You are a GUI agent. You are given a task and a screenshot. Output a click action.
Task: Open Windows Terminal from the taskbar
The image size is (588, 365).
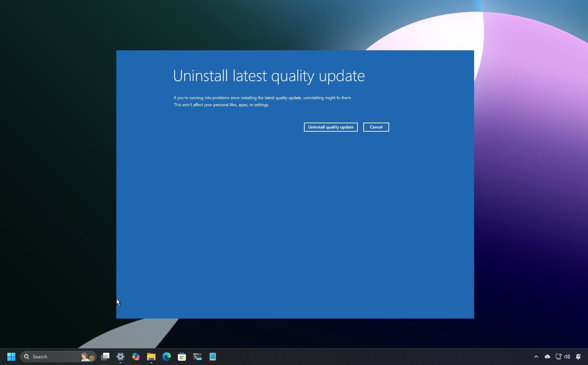click(x=197, y=357)
